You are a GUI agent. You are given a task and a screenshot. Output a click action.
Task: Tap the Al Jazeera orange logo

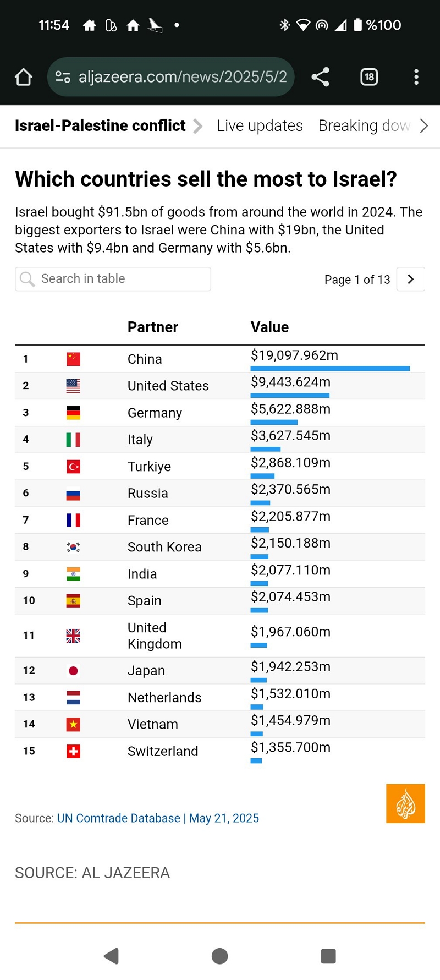point(405,803)
